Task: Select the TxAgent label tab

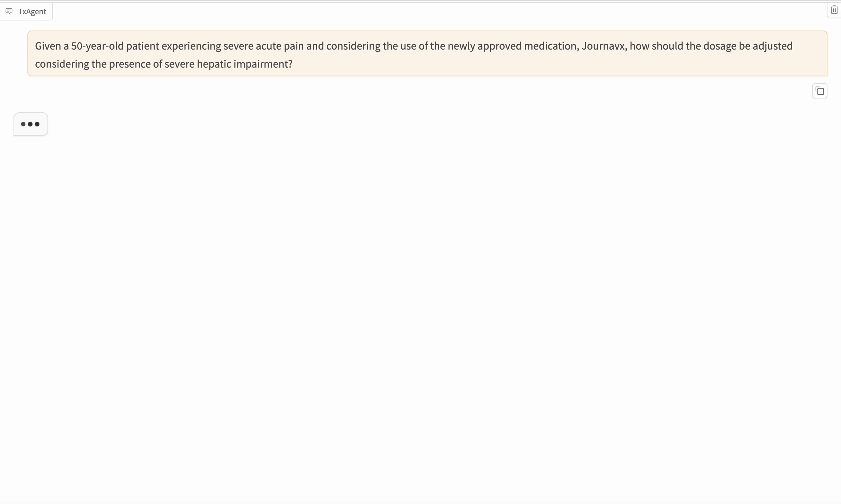Action: coord(32,11)
